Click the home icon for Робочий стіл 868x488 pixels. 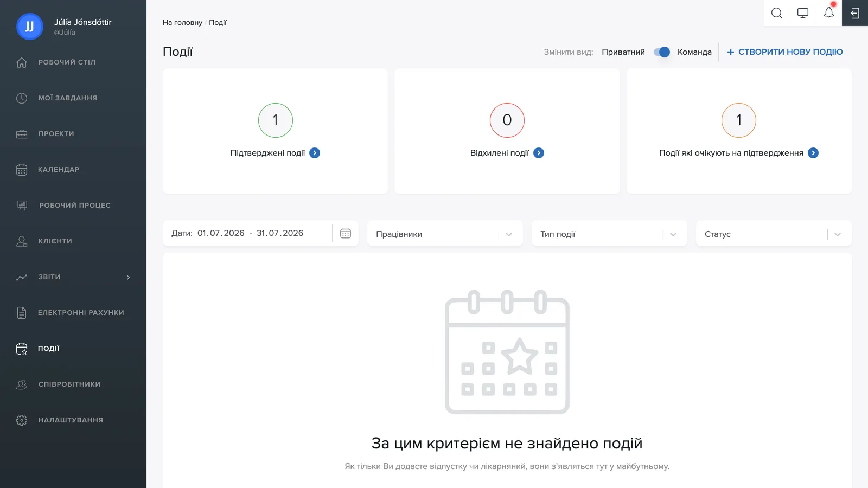click(x=22, y=62)
